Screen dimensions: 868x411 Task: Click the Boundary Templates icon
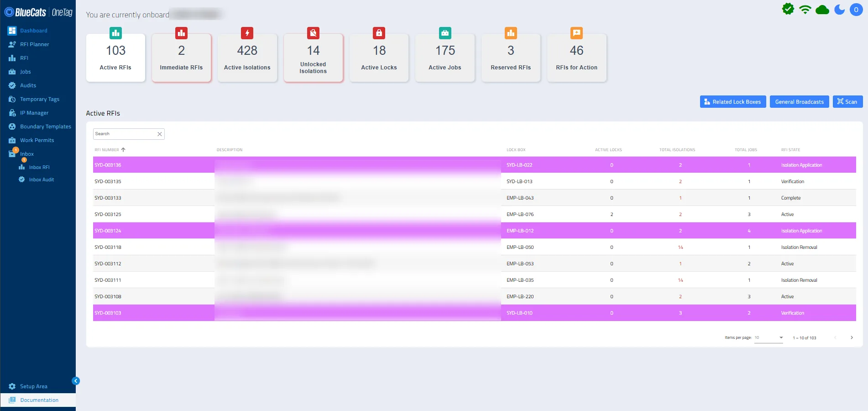pyautogui.click(x=12, y=126)
